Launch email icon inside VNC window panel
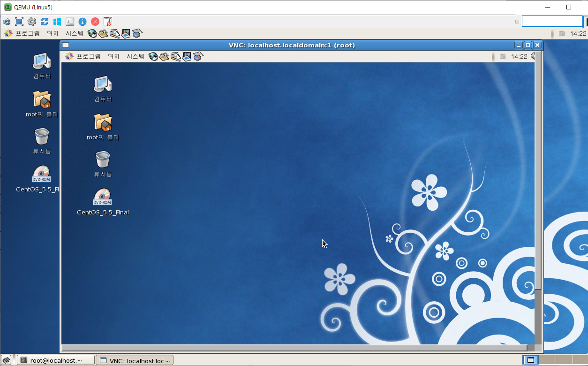 click(x=165, y=56)
